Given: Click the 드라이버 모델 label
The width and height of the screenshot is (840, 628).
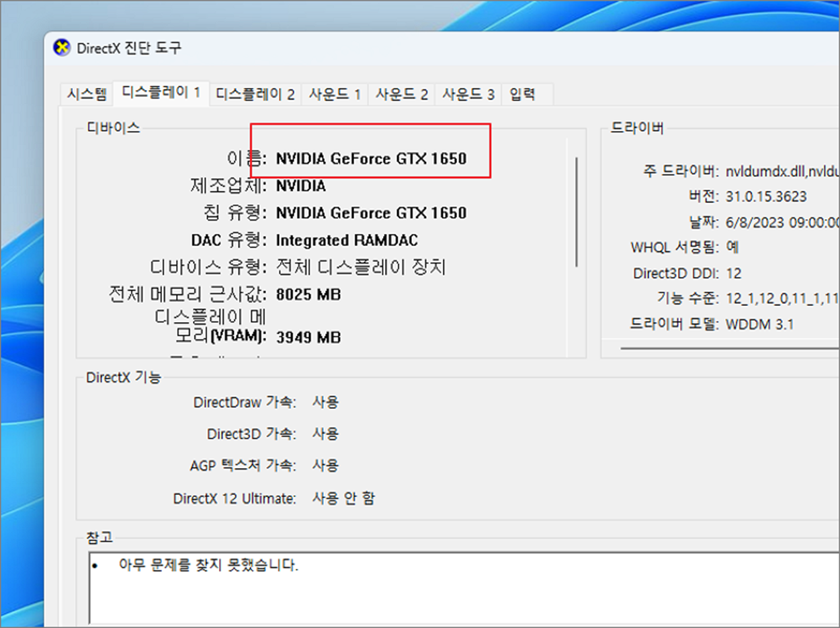Looking at the screenshot, I should coord(675,325).
